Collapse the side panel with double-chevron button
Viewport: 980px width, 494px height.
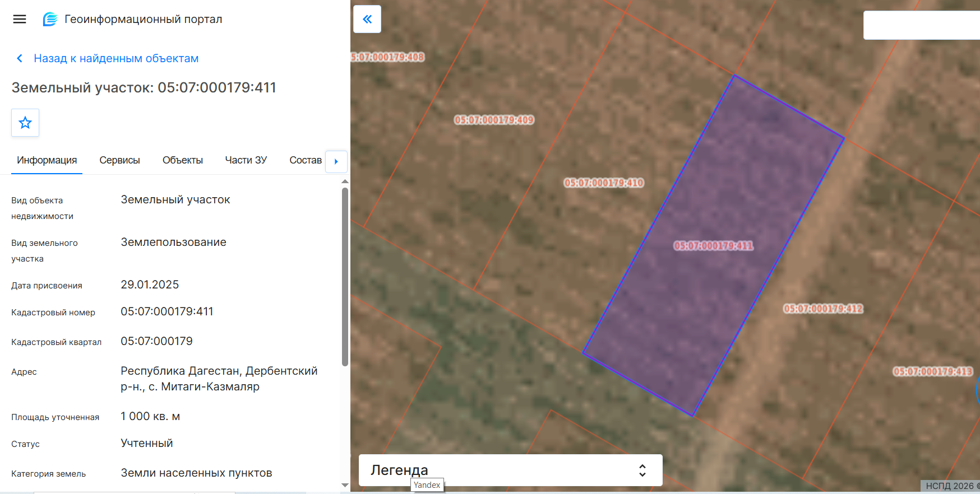[x=367, y=19]
